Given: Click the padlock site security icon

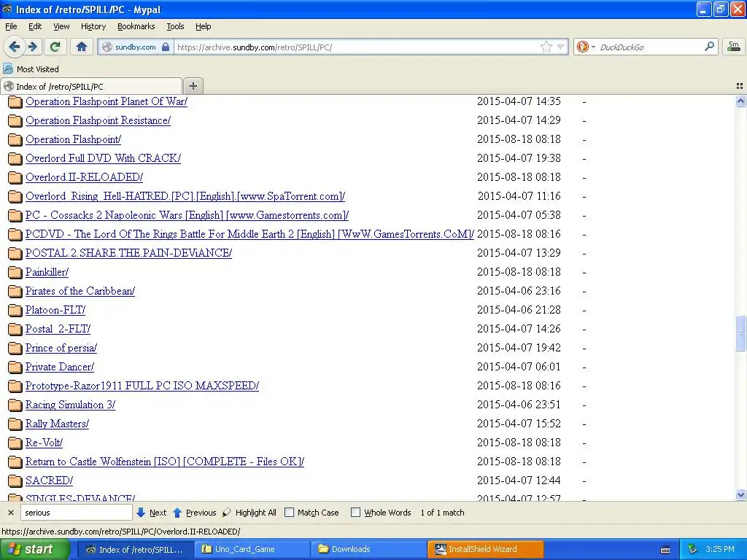Looking at the screenshot, I should [166, 47].
